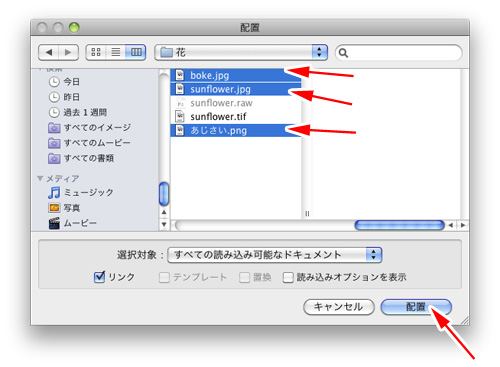Go back with the left arrow button
Screen dimensions: 500x367
[49, 52]
